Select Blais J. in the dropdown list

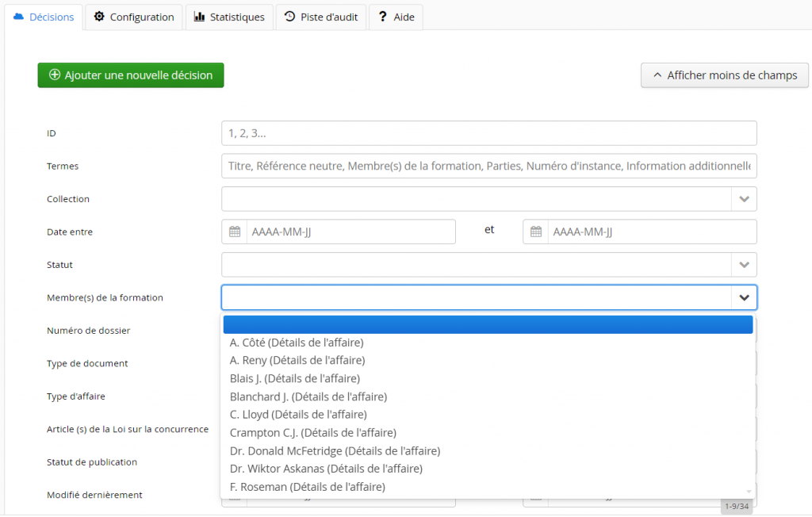[294, 378]
